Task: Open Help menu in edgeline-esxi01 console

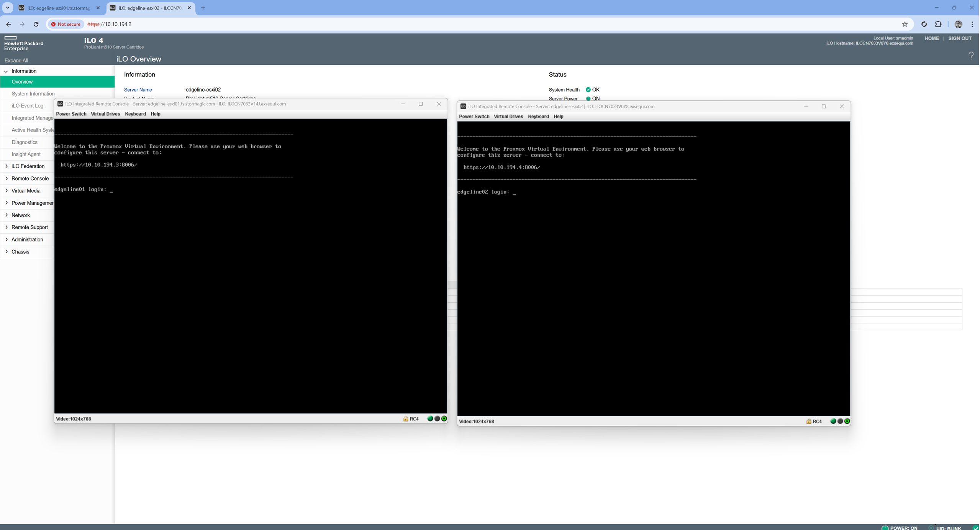Action: tap(156, 114)
